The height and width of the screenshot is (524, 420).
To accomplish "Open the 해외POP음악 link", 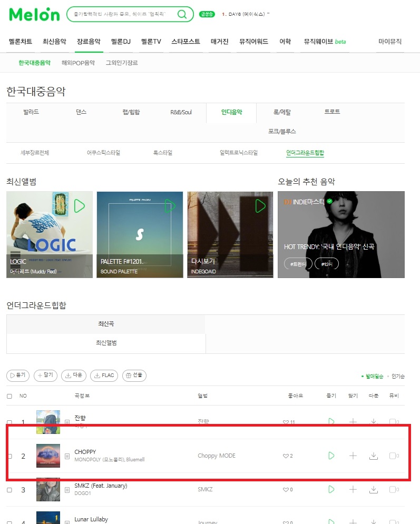I will pos(78,63).
